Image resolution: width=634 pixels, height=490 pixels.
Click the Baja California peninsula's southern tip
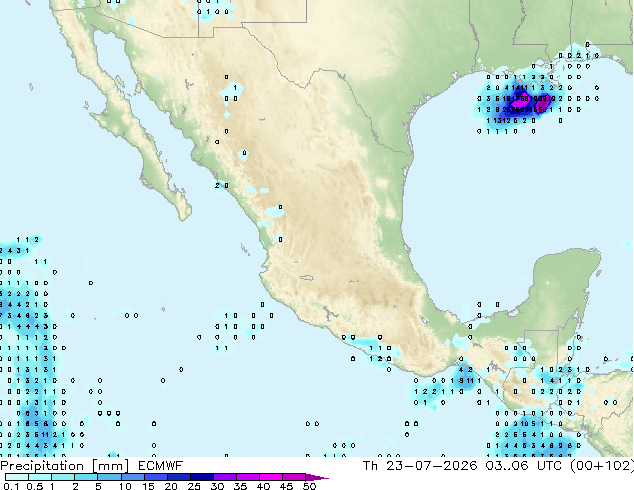point(184,213)
